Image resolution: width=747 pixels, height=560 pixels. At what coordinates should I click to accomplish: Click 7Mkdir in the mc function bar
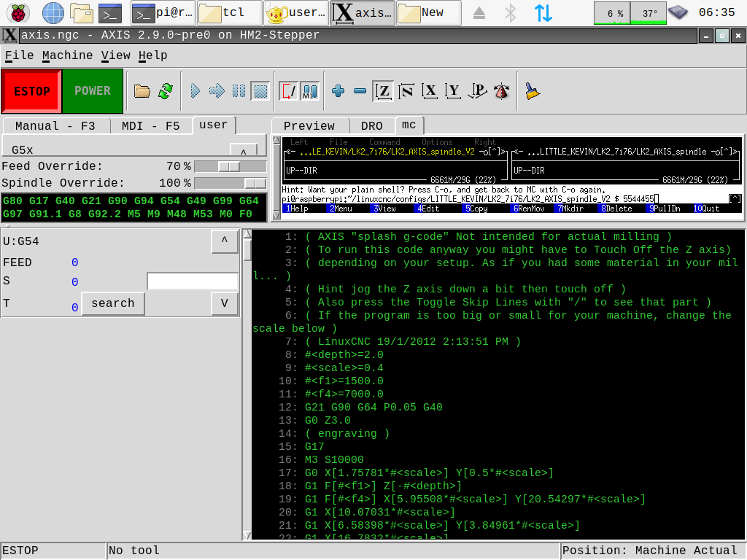pyautogui.click(x=570, y=209)
